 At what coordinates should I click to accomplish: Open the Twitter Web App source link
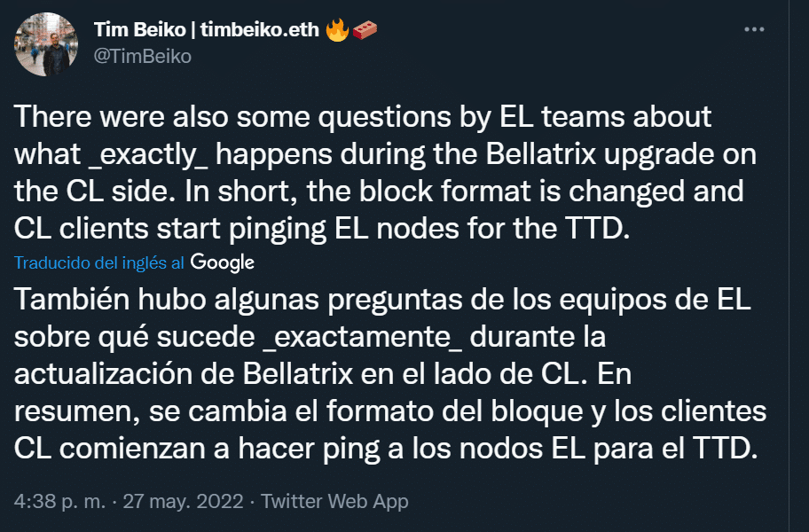(334, 501)
